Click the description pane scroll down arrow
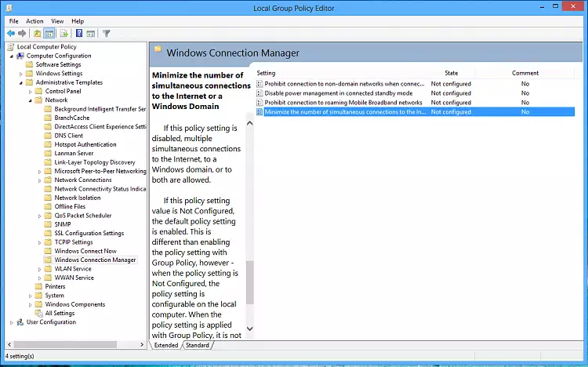The width and height of the screenshot is (588, 367). tap(250, 329)
